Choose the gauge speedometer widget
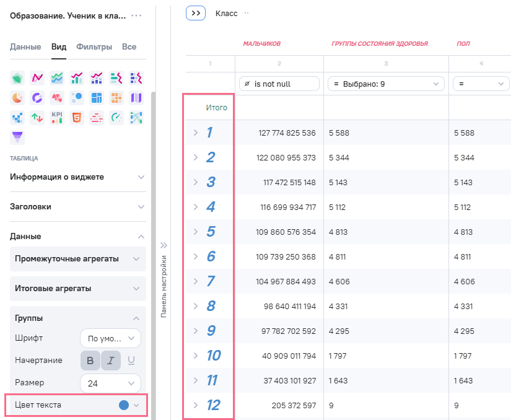 coord(116,117)
